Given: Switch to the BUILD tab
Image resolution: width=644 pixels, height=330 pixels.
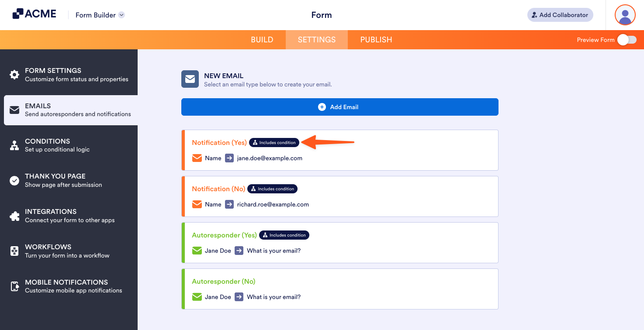Looking at the screenshot, I should [x=262, y=39].
